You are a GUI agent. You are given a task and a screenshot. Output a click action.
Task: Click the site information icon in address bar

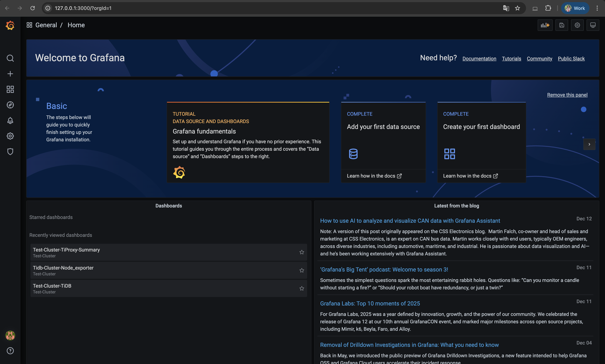pyautogui.click(x=48, y=8)
